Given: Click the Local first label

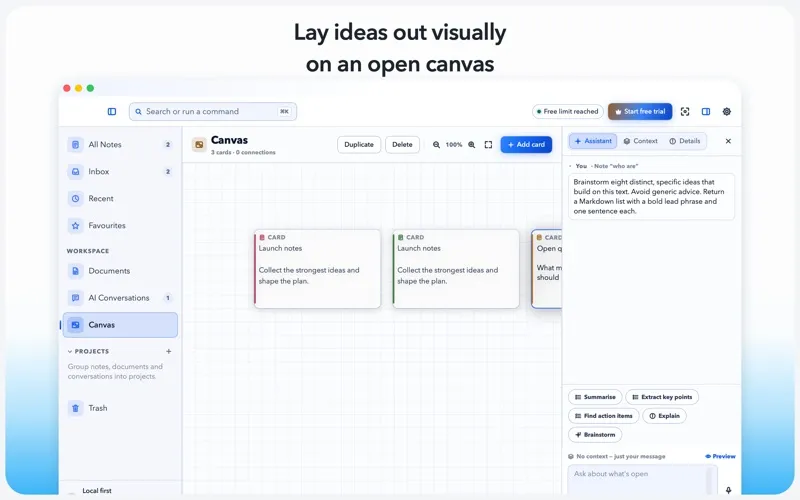Looking at the screenshot, I should (97, 491).
